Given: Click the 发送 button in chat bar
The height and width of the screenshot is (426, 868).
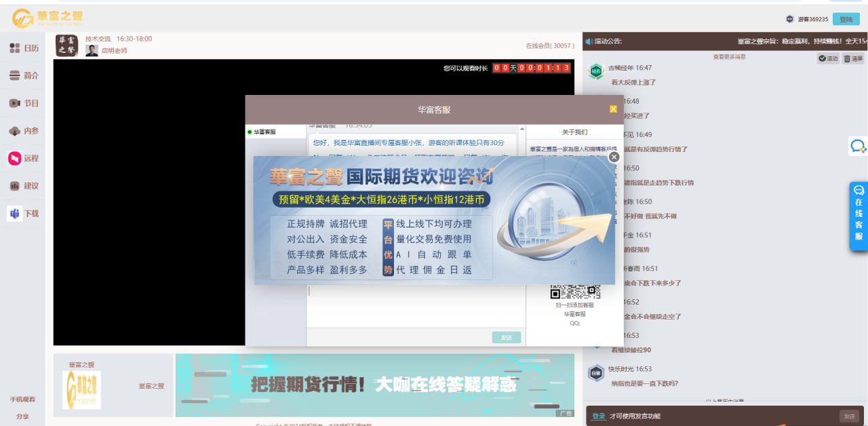Looking at the screenshot, I should tap(848, 416).
